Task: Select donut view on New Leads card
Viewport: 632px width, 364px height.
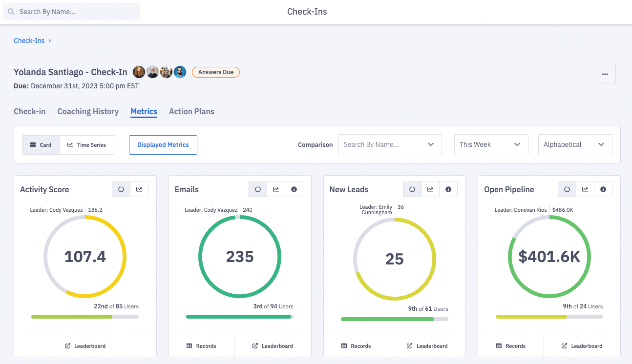Action: click(x=412, y=189)
